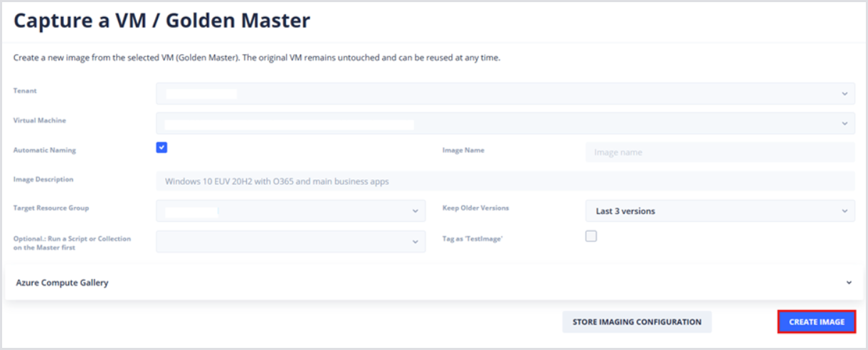Uncheck the Automatic Naming checkbox

(162, 147)
